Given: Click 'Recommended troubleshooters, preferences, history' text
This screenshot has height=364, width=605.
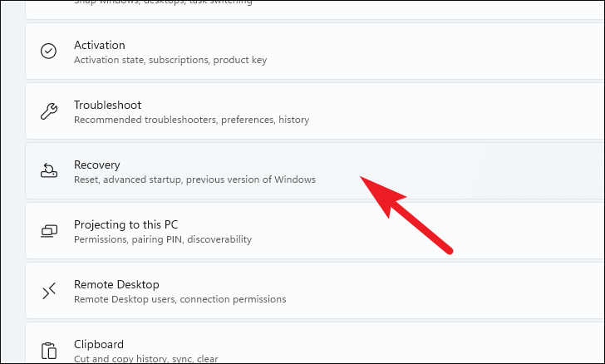Looking at the screenshot, I should tap(192, 120).
